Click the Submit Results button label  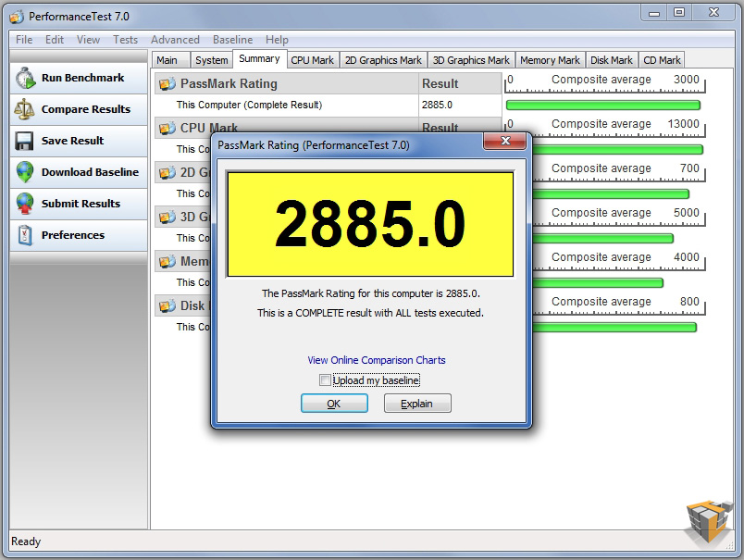[x=81, y=204]
